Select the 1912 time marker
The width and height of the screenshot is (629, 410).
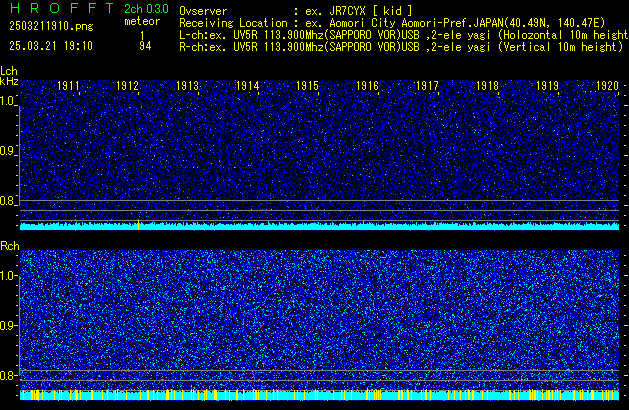(128, 86)
